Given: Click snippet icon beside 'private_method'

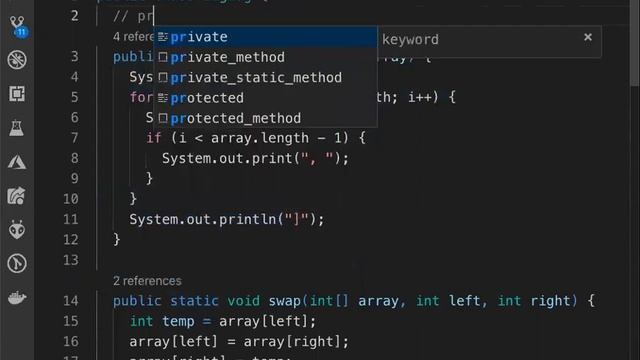Looking at the screenshot, I should coord(163,57).
